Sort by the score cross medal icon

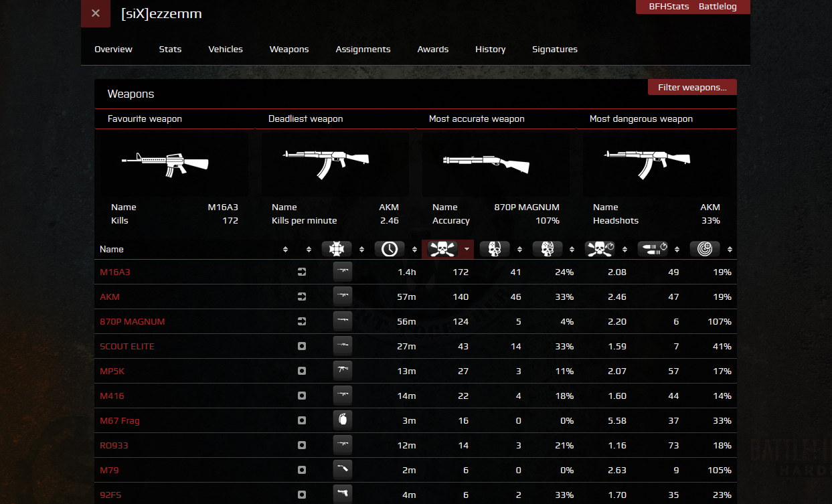337,249
